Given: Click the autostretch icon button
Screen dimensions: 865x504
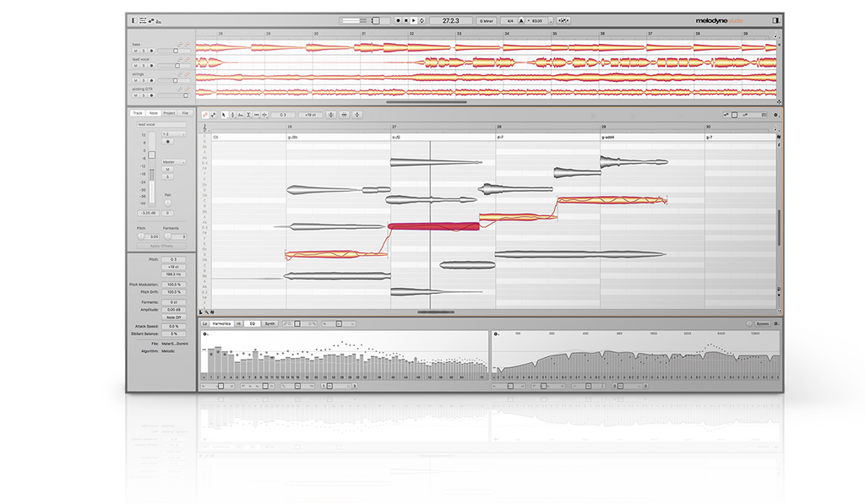Looking at the screenshot, I should [563, 20].
